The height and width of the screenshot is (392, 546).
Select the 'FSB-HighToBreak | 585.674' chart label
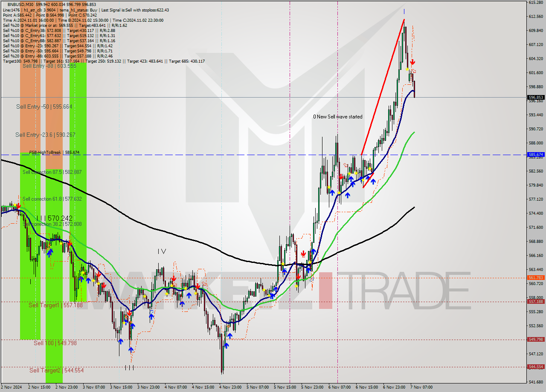[x=54, y=152]
